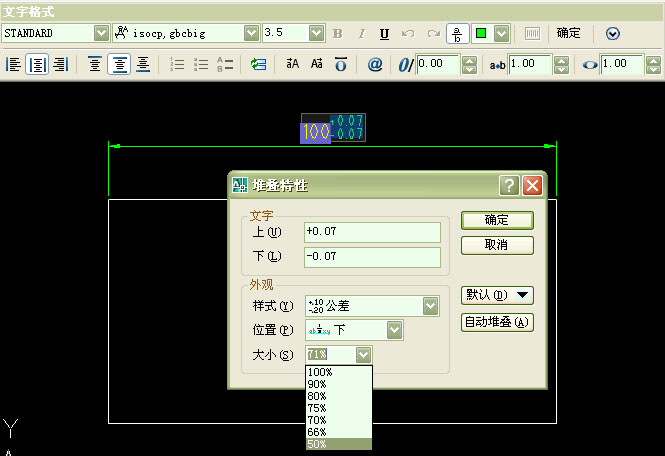This screenshot has height=456, width=665.
Task: Select 50% in size list
Action: pos(338,444)
